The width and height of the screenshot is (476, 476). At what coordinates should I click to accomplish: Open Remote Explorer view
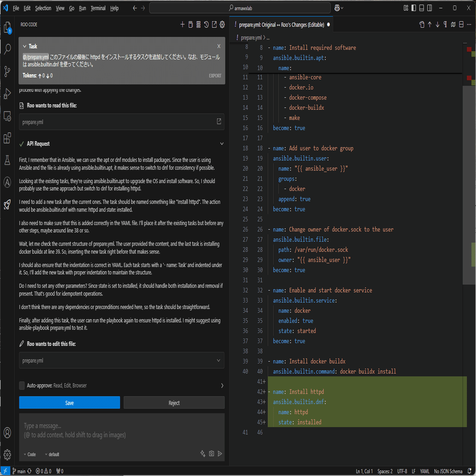pos(7,116)
